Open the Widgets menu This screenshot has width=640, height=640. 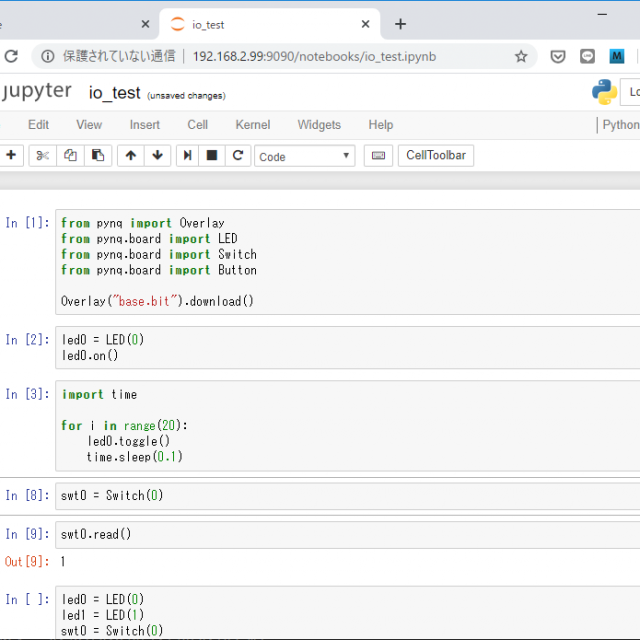(319, 125)
